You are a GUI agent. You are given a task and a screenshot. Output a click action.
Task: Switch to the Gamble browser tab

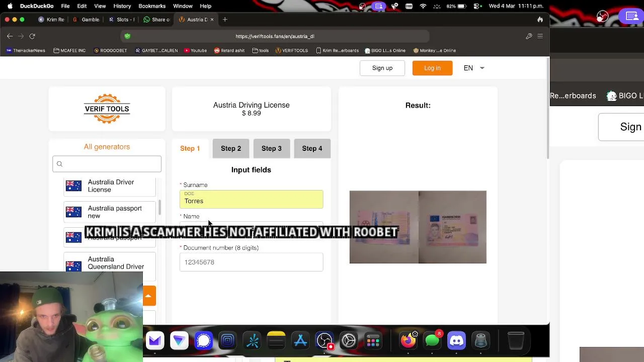click(86, 20)
